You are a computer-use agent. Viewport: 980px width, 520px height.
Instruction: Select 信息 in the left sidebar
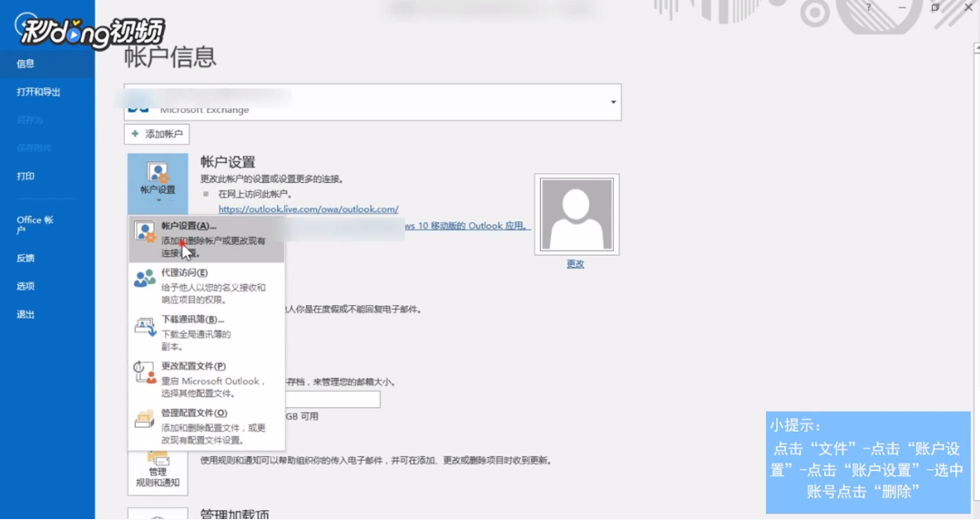pyautogui.click(x=47, y=64)
